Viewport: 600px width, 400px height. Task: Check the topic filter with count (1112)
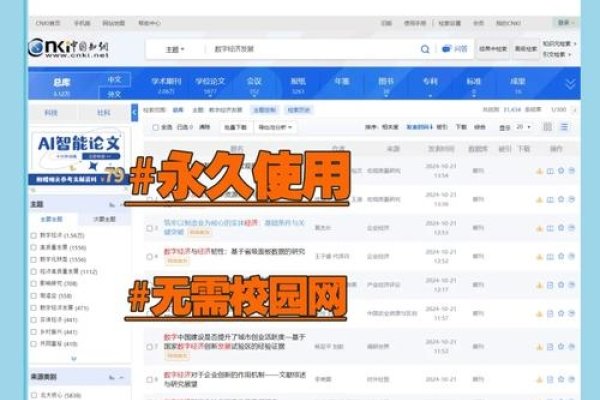34,272
